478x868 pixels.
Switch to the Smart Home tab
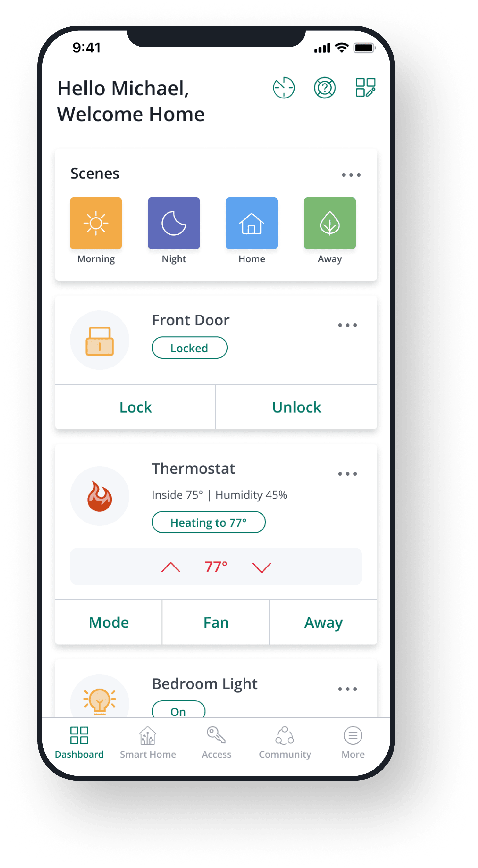pyautogui.click(x=143, y=750)
